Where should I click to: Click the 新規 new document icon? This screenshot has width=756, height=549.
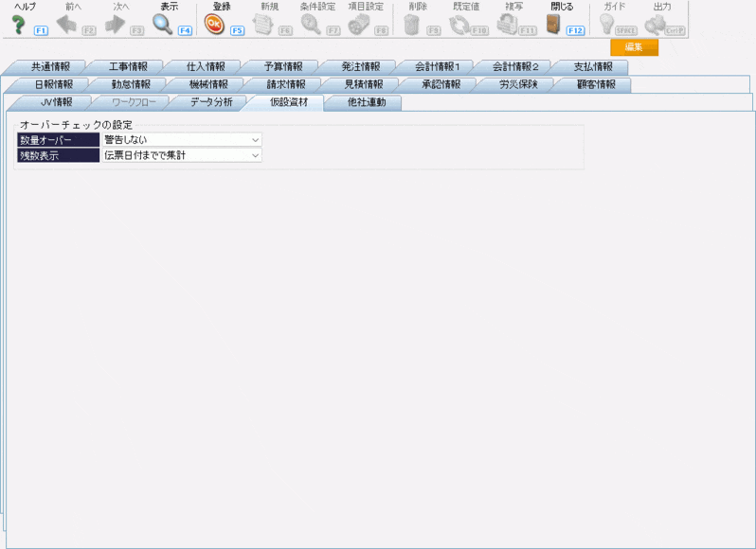[x=262, y=25]
